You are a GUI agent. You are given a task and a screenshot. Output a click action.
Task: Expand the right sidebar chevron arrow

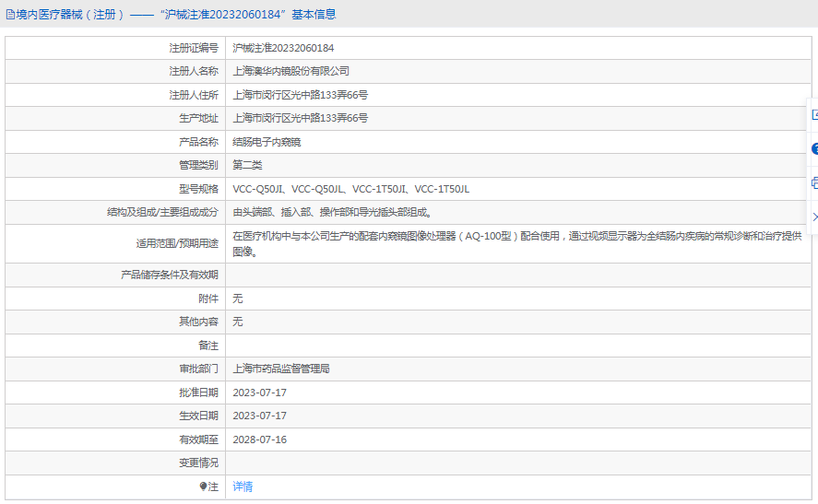[x=815, y=217]
